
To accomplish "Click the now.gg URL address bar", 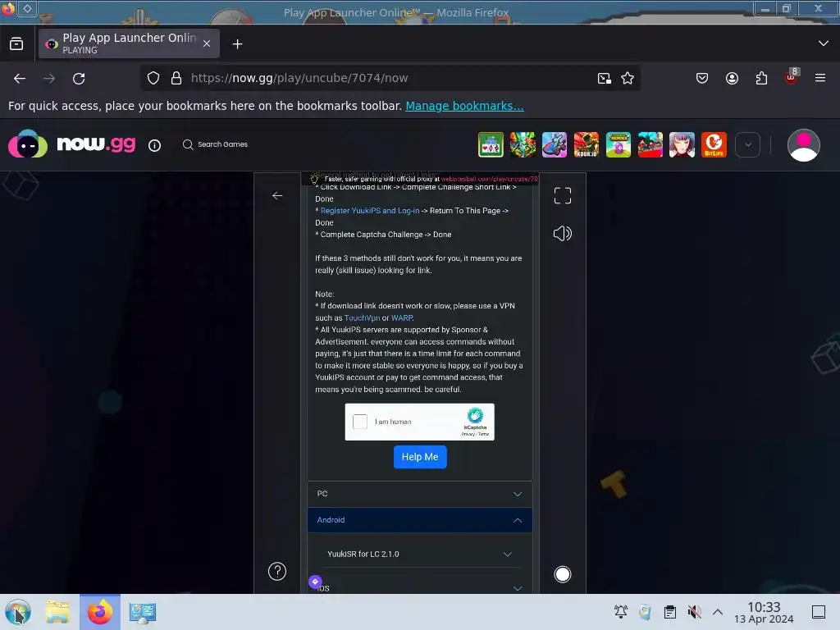I will (x=391, y=78).
